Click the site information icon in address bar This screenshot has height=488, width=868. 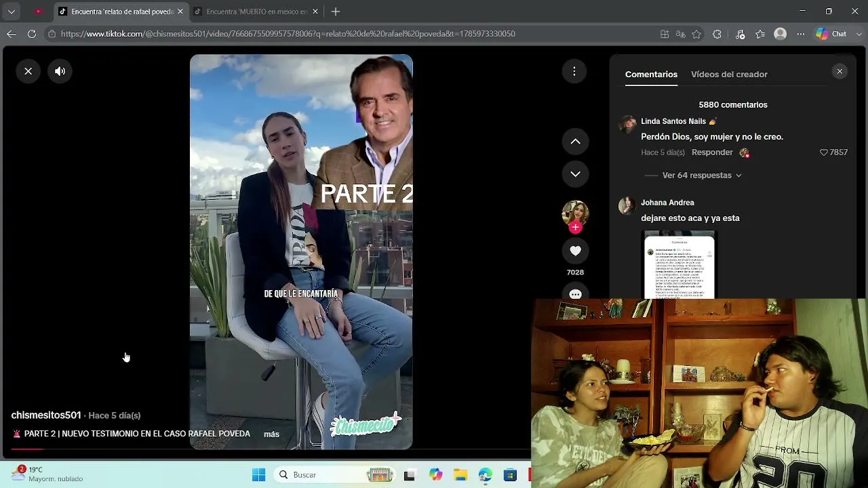52,34
